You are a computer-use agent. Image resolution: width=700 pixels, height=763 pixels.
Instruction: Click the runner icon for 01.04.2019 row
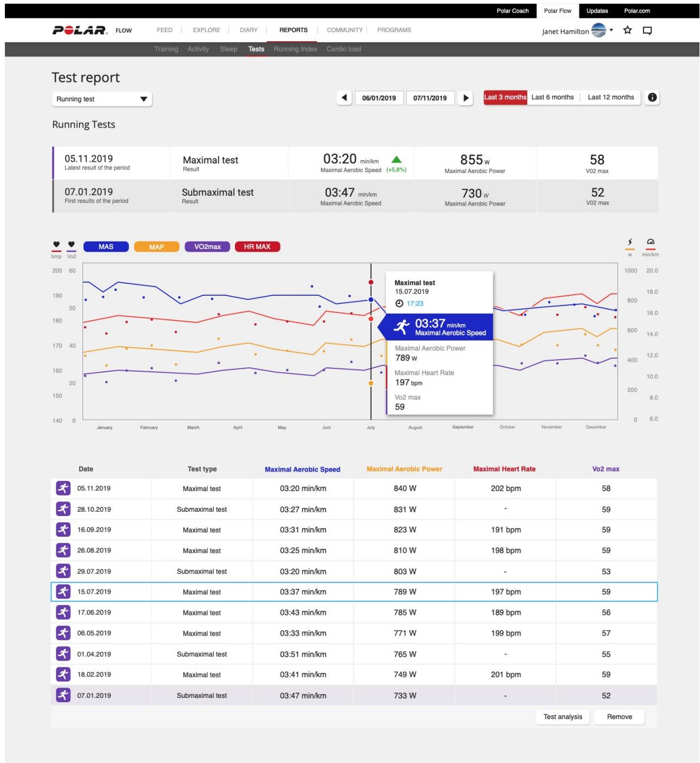63,654
